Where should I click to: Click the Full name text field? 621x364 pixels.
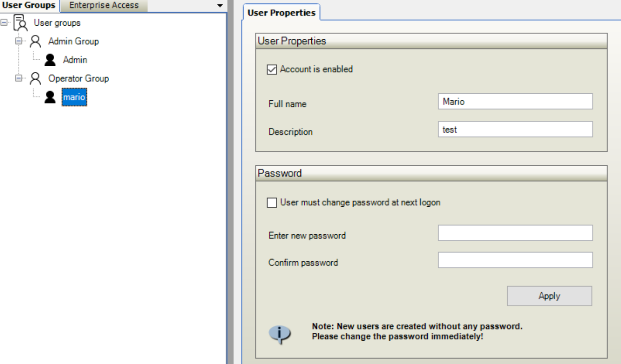tap(515, 102)
